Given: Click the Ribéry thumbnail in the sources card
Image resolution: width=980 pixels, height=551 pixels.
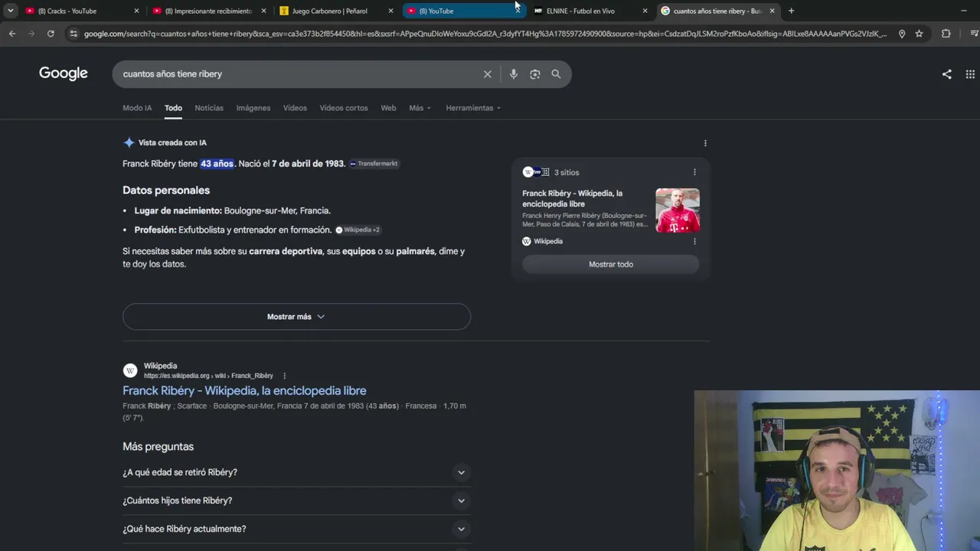Looking at the screenshot, I should 678,210.
